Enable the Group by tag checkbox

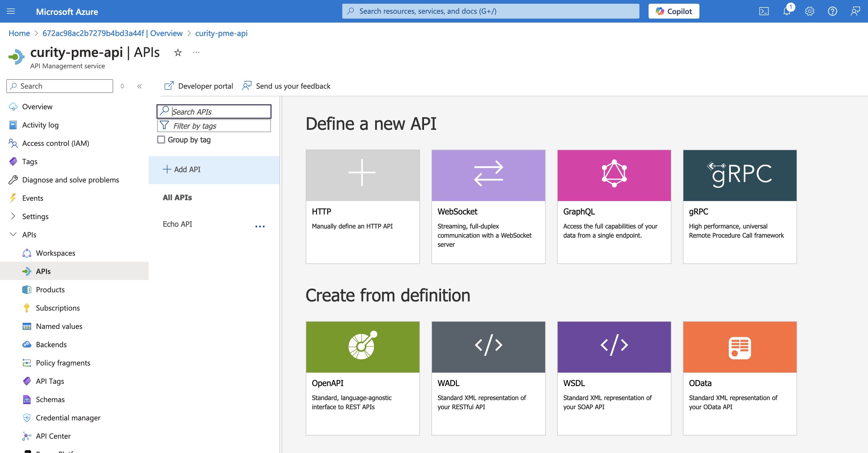click(x=161, y=139)
